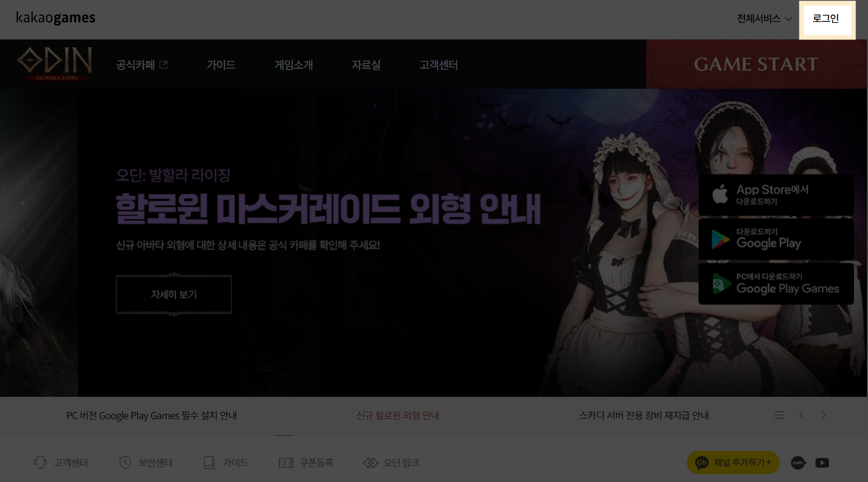Click the kakaogames logo
This screenshot has width=868, height=482.
click(x=56, y=18)
